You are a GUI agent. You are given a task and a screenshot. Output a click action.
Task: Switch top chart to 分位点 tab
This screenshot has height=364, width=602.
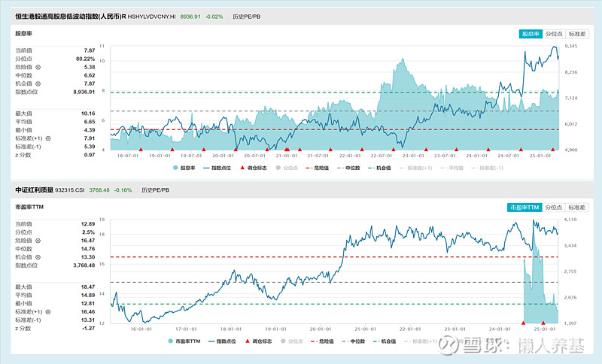coord(554,34)
